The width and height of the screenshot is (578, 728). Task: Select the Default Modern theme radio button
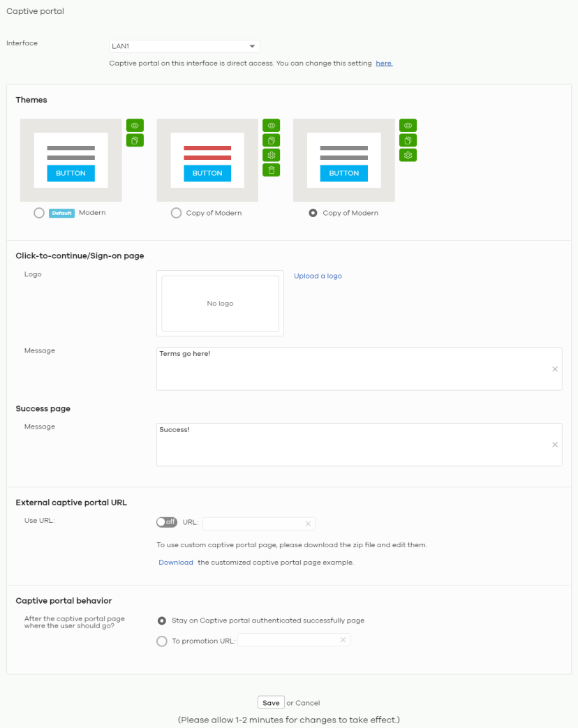pos(39,213)
